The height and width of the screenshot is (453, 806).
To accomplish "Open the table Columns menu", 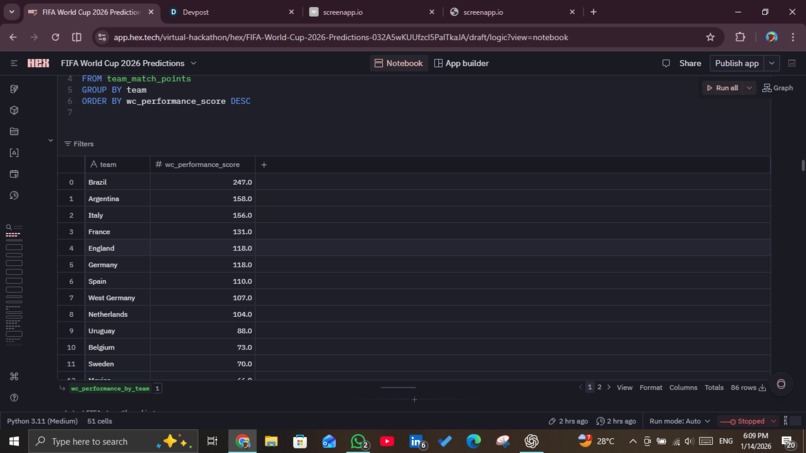I will (x=683, y=388).
